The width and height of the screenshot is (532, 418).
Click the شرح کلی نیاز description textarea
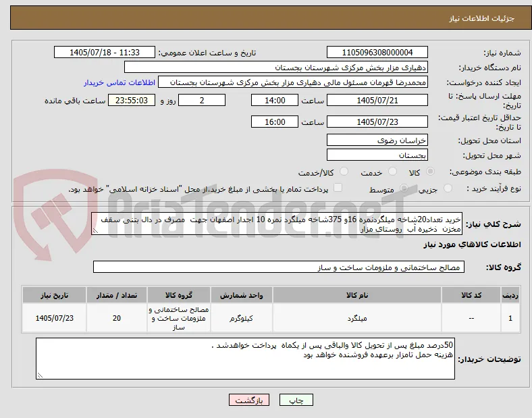[x=277, y=224]
